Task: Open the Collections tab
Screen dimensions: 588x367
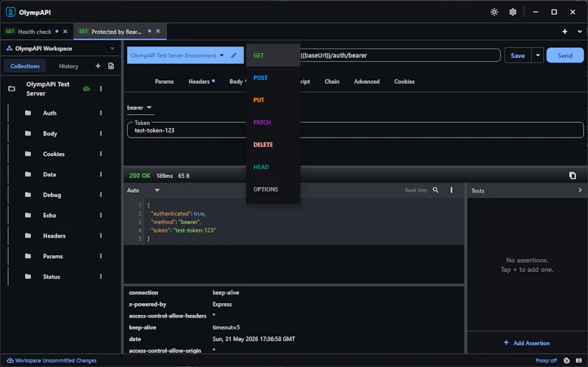Action: [x=25, y=66]
